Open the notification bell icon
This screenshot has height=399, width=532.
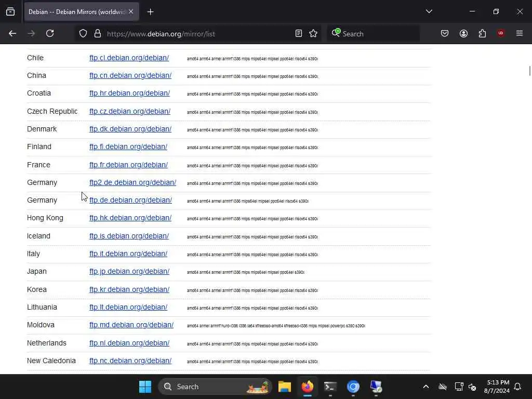point(518,387)
